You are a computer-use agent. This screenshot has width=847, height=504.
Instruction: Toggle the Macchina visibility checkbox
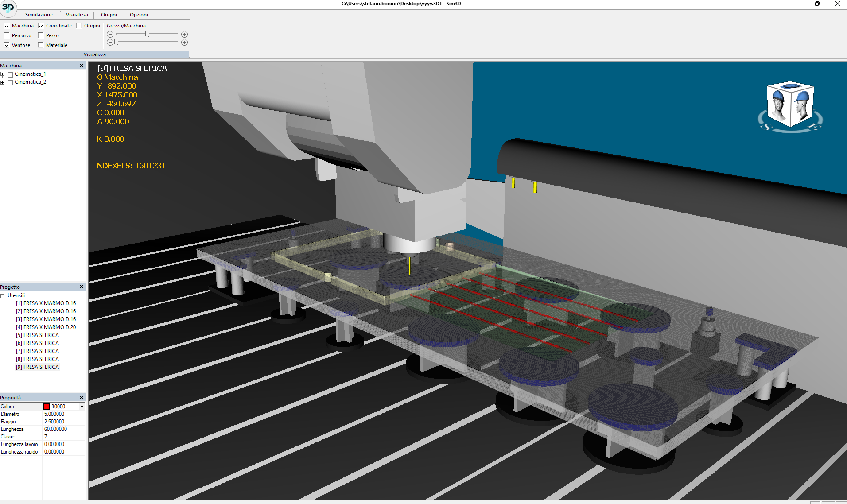pyautogui.click(x=7, y=26)
